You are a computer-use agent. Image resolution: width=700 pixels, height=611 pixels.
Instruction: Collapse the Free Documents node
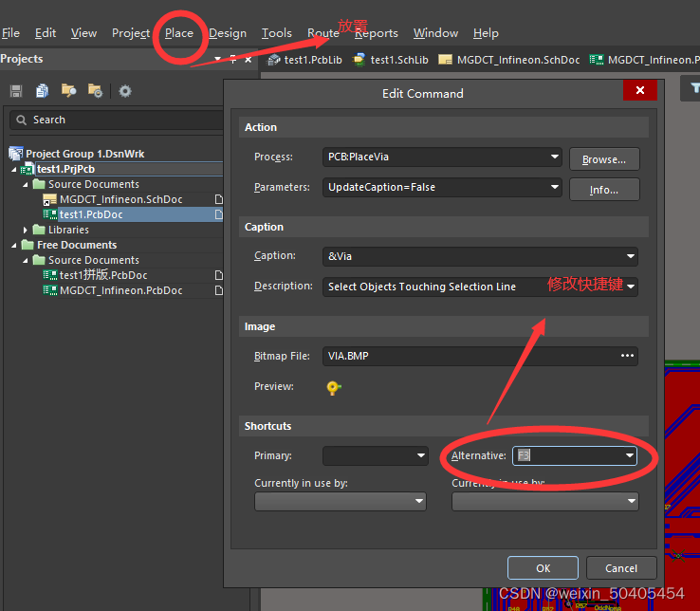click(x=14, y=245)
